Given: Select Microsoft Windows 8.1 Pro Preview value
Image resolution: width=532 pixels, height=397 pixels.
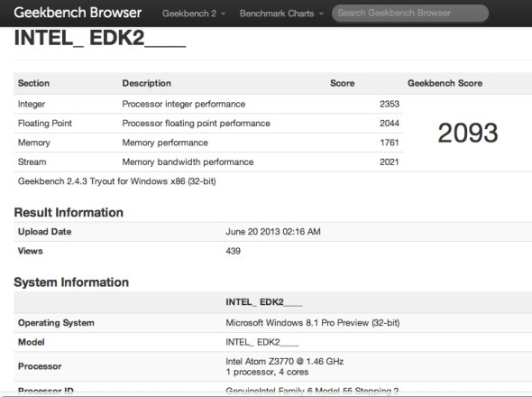Looking at the screenshot, I should [313, 323].
